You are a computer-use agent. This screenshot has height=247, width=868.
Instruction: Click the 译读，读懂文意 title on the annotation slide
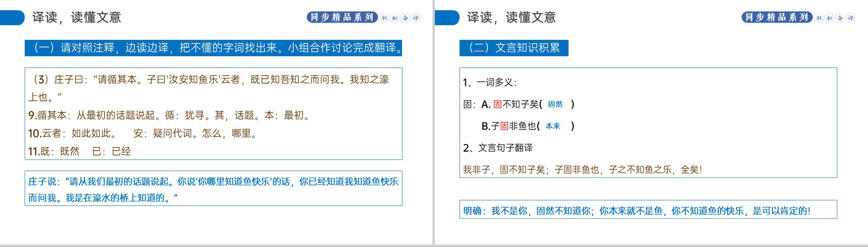pos(77,17)
